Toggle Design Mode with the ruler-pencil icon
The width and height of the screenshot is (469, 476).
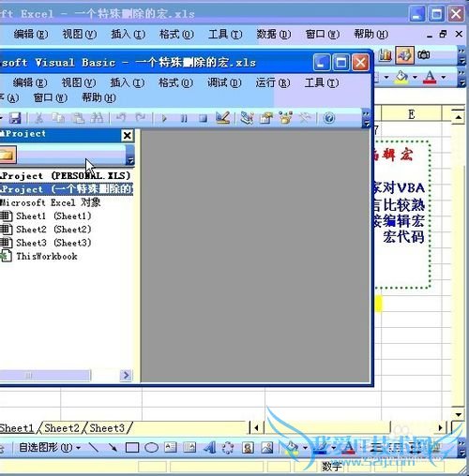click(223, 118)
